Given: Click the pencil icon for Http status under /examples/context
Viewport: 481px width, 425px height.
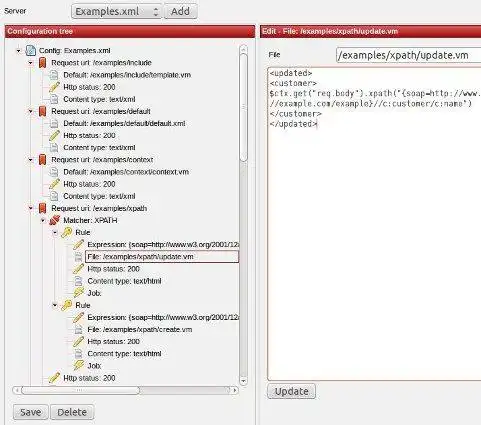Looking at the screenshot, I should click(x=54, y=184).
